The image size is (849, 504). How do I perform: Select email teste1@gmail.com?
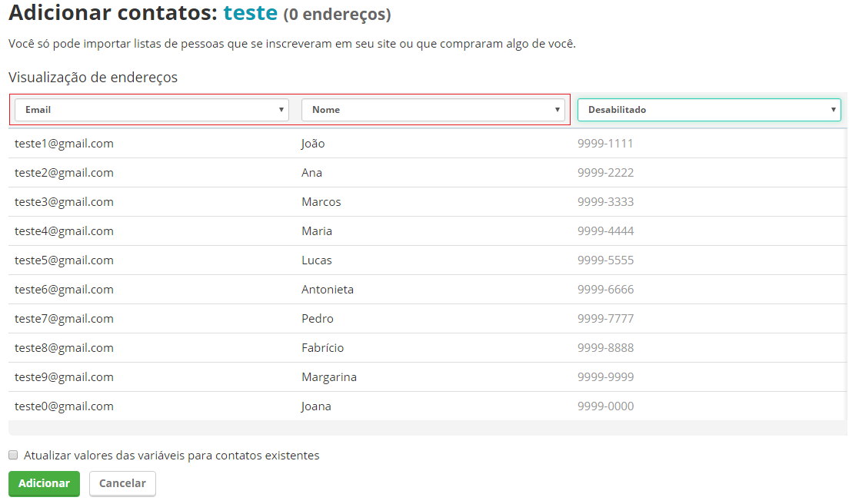(64, 144)
